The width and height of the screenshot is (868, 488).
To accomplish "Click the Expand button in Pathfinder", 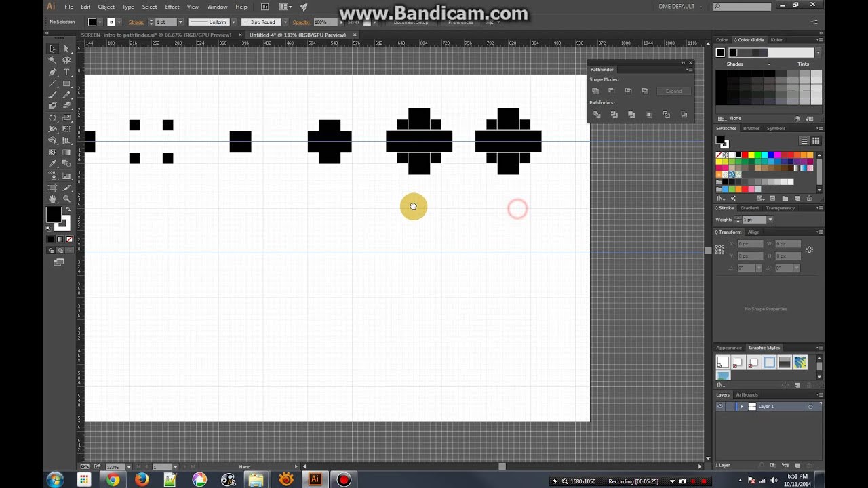I will (x=673, y=91).
